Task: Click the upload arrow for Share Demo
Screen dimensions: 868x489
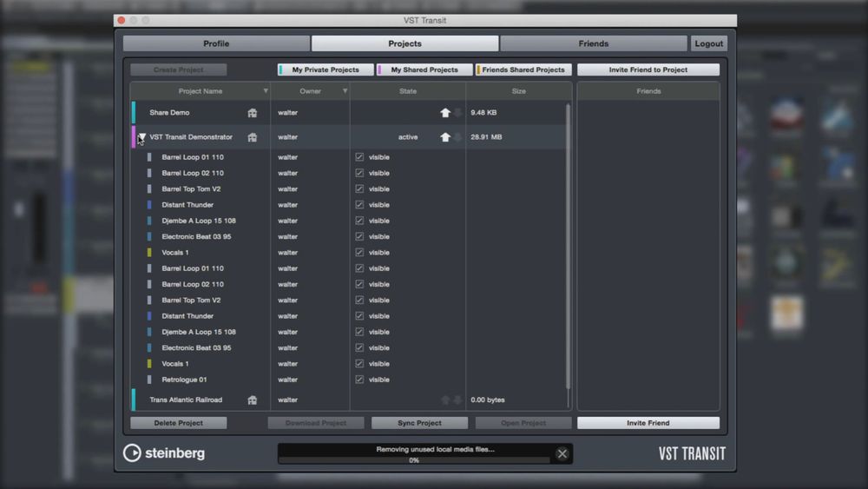Action: pyautogui.click(x=445, y=112)
